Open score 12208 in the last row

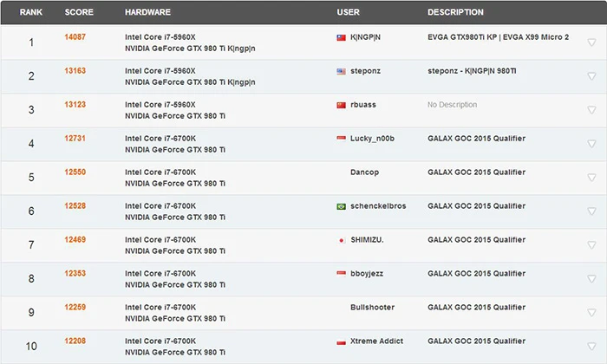[75, 341]
